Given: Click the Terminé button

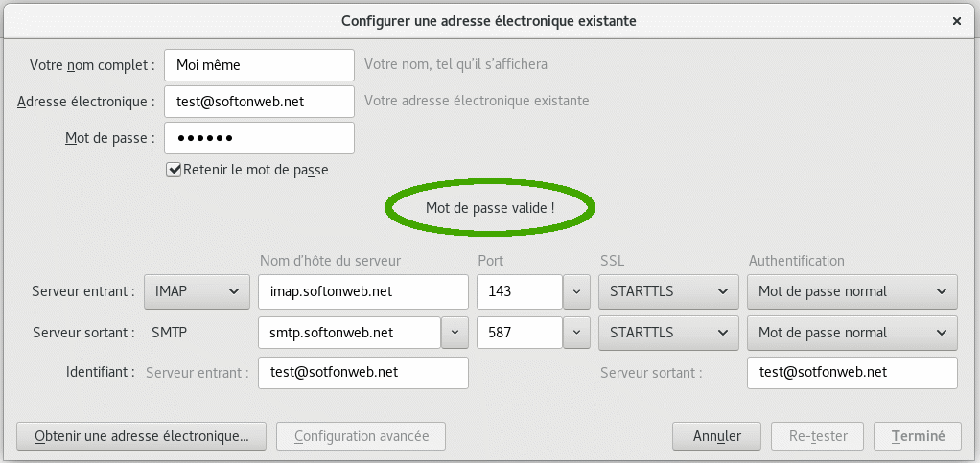Looking at the screenshot, I should pyautogui.click(x=918, y=436).
